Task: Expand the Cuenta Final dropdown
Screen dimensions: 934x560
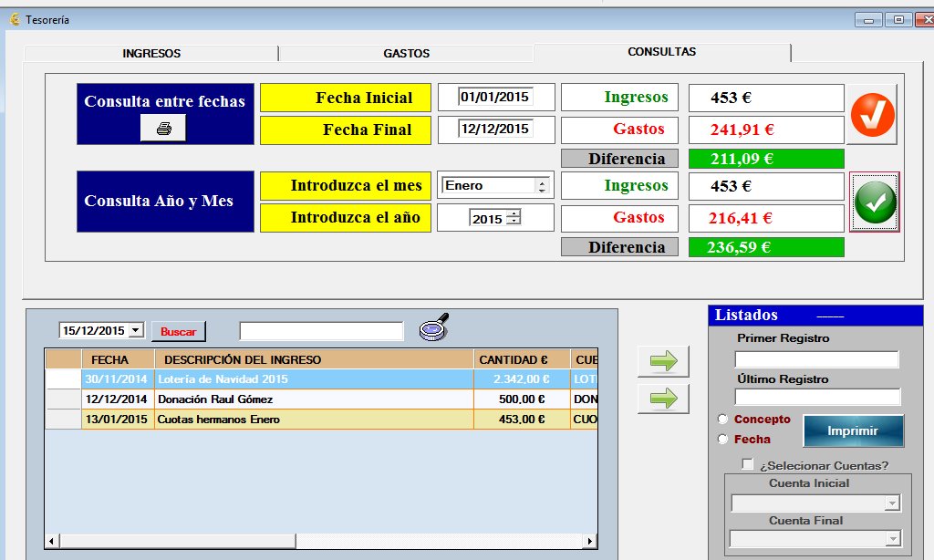Action: point(892,540)
